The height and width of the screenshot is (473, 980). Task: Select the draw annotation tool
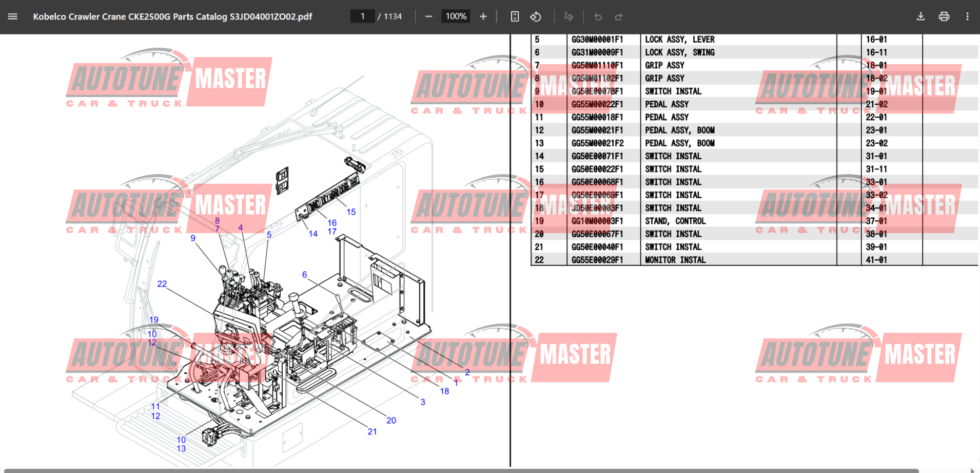(568, 16)
